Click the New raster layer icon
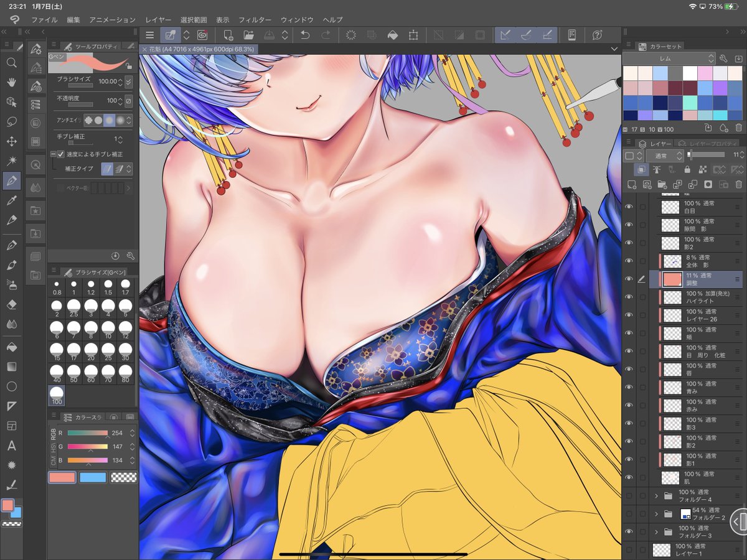 632,185
